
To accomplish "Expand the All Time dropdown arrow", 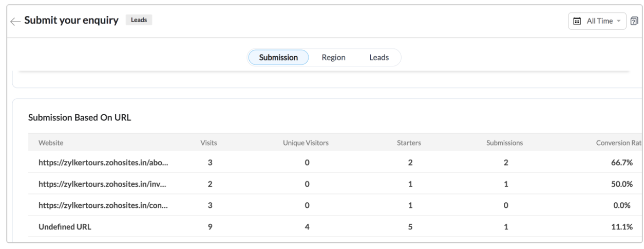I will [618, 21].
